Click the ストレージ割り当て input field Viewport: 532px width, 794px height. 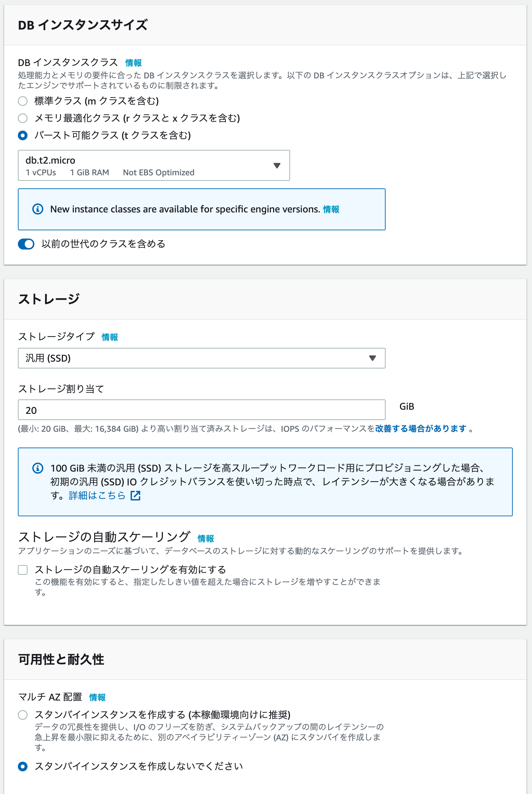coord(201,410)
